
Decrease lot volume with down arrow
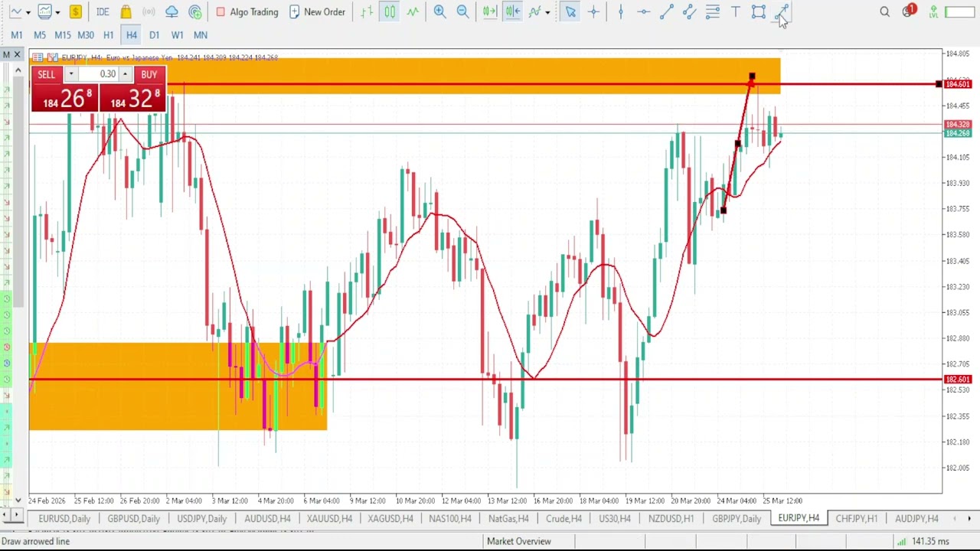[70, 74]
